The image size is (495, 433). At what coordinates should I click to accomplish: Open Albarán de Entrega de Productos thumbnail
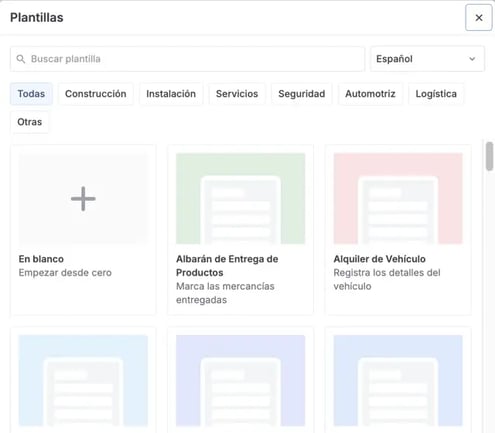(240, 199)
